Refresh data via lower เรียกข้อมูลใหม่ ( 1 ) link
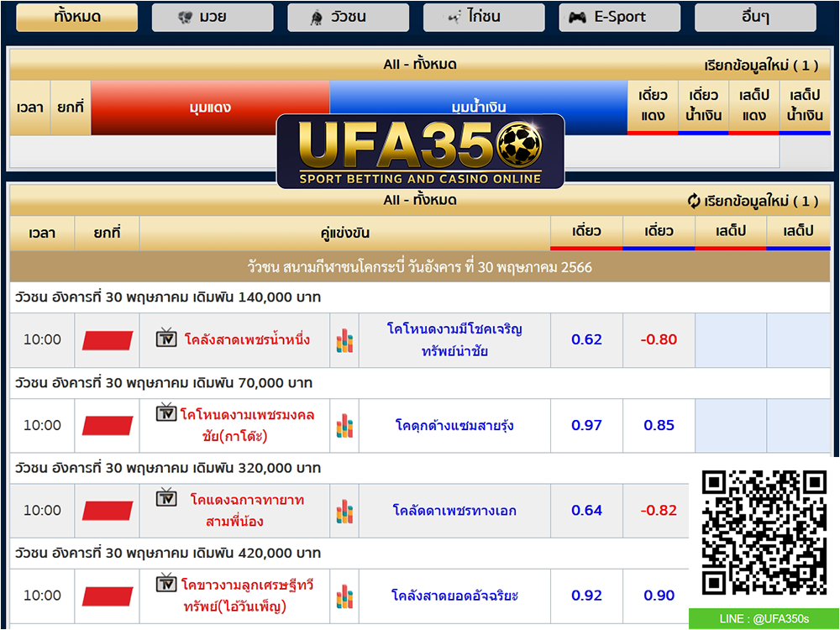This screenshot has width=840, height=630. coord(761,201)
